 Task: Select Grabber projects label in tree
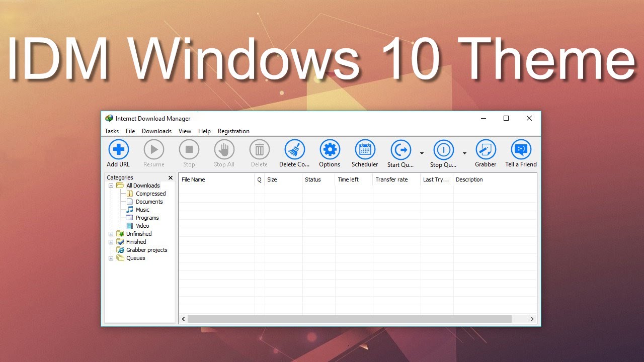(x=147, y=250)
